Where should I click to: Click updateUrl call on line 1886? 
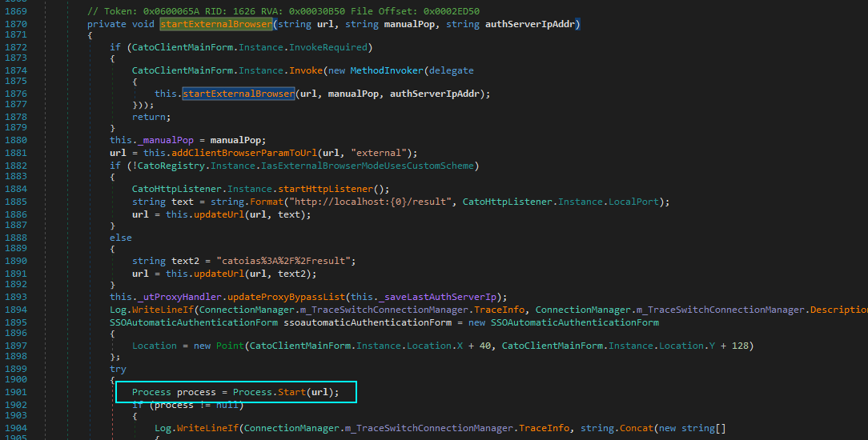[219, 214]
